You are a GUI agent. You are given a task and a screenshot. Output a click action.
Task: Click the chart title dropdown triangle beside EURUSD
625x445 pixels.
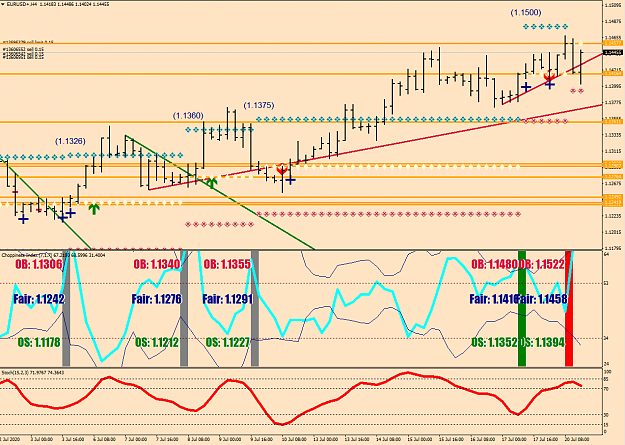coord(3,4)
